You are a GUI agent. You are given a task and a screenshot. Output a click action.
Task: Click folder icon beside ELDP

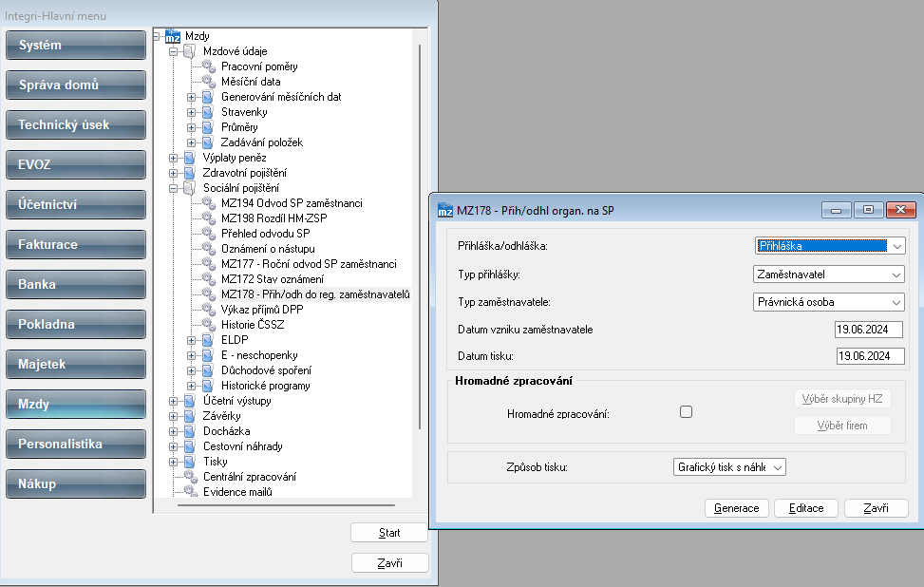coord(207,340)
